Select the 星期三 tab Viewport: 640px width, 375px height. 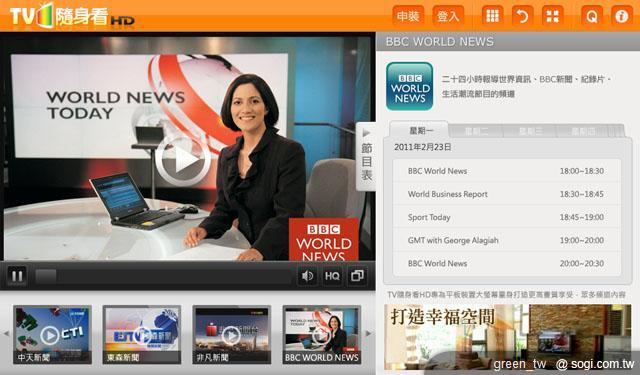pos(530,131)
